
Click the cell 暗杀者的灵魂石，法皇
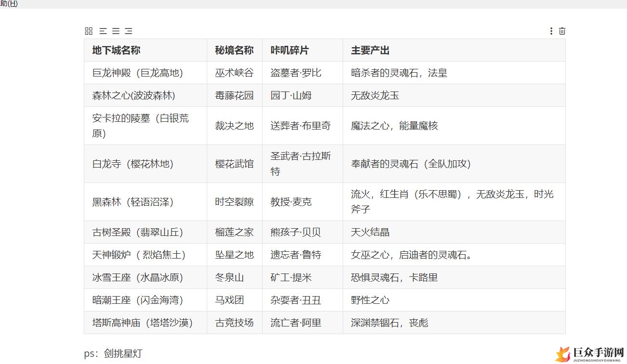point(454,73)
